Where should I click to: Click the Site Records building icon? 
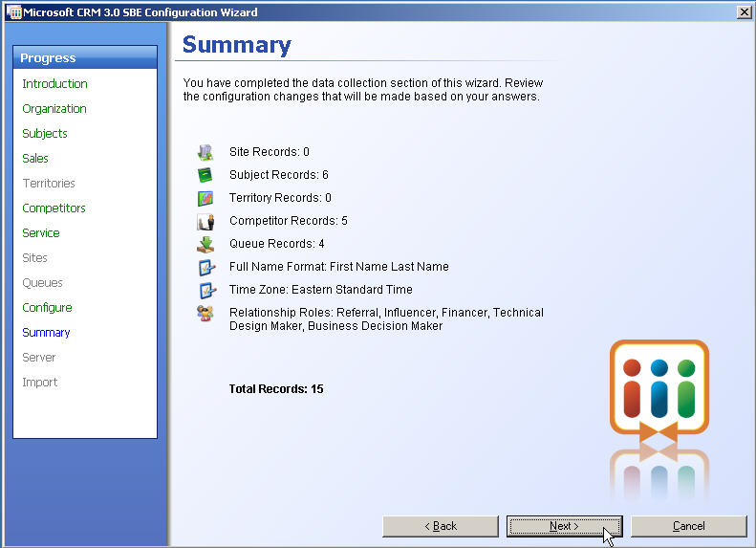point(205,152)
